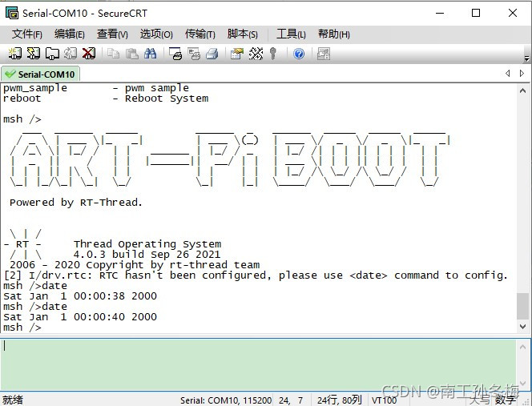This screenshot has height=406, width=532.
Task: Click the chat window scrollbar down arrow
Action: pyautogui.click(x=523, y=384)
